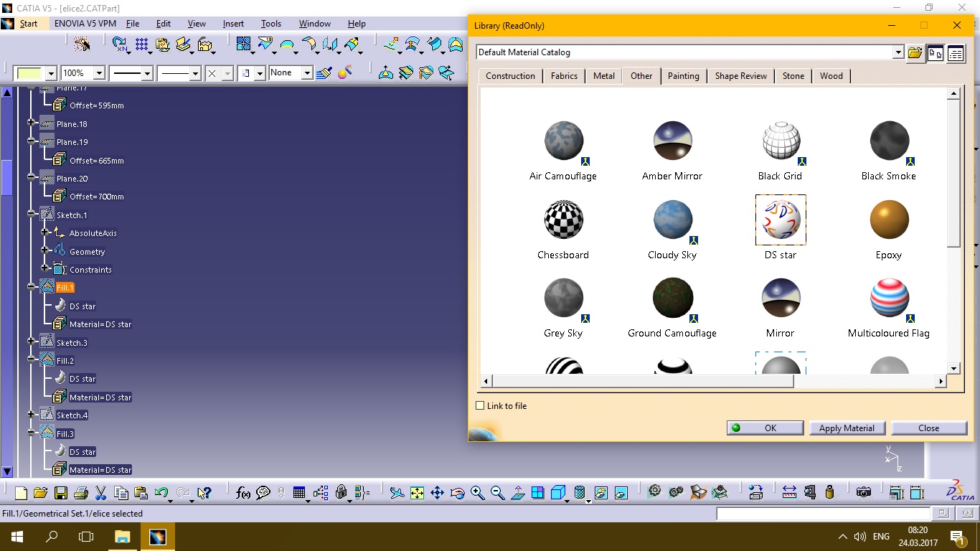
Task: Open the catalog browse folder icon
Action: pyautogui.click(x=915, y=53)
